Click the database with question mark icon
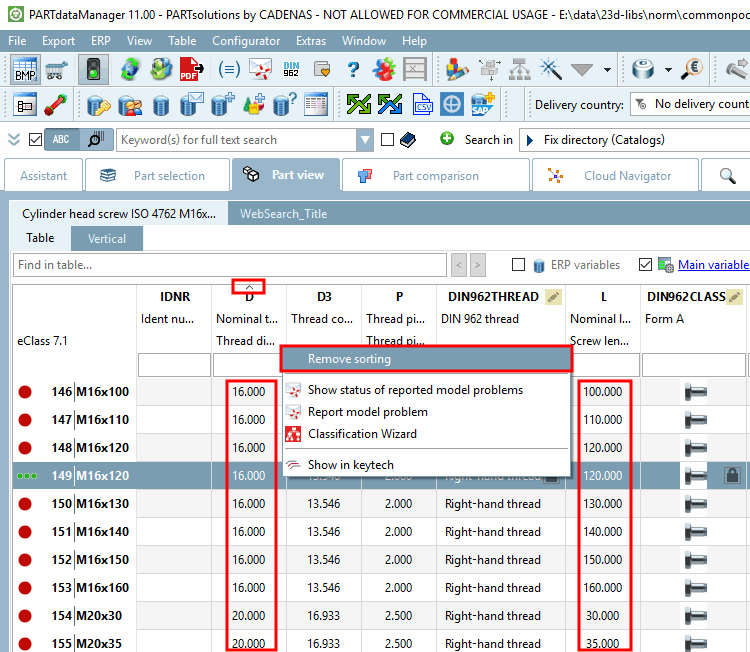This screenshot has height=652, width=750. 285,104
